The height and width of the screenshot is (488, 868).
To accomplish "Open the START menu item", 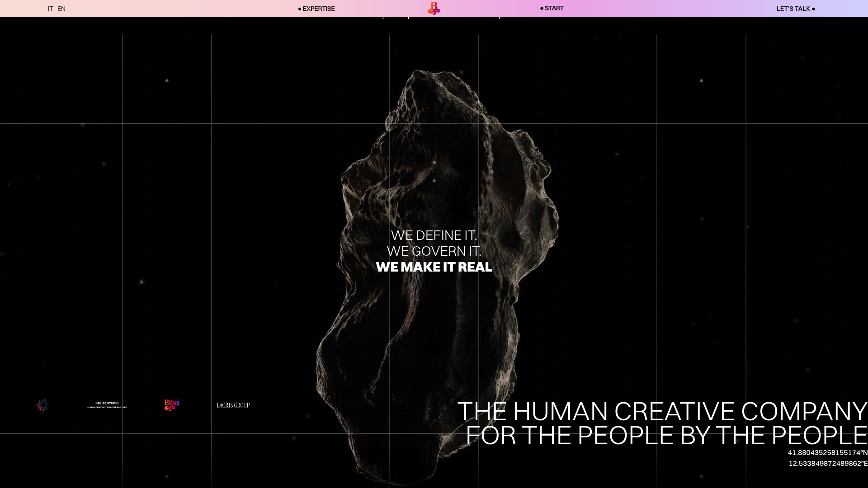I will [x=552, y=8].
